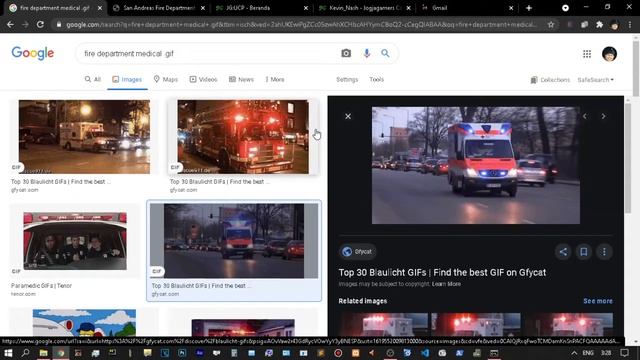Viewport: 640px width, 360px height.
Task: Show hidden system tray icons
Action: tap(574, 353)
